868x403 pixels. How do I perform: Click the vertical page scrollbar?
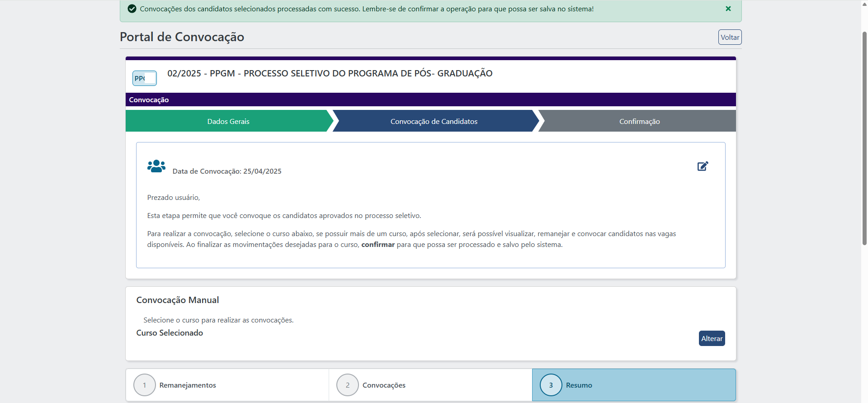coord(864,138)
